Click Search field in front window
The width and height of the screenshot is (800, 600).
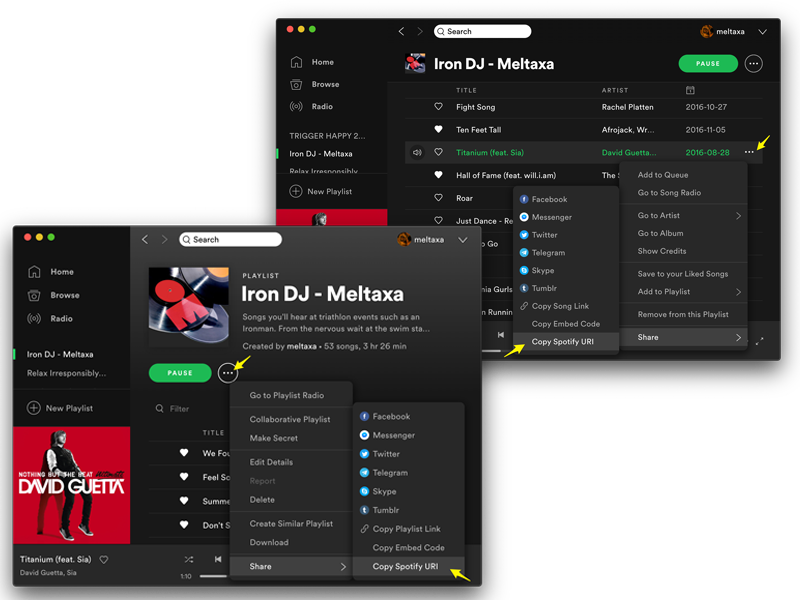point(231,239)
